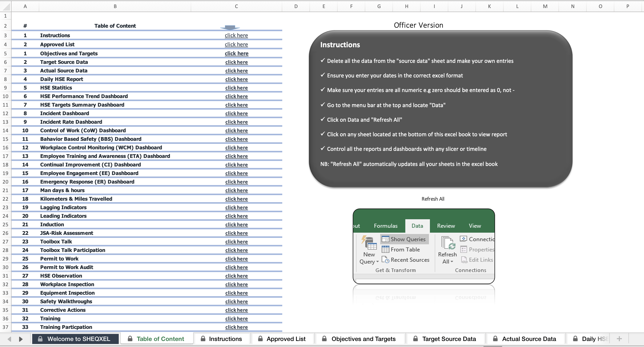Follow click here link for Permit to Work
Image resolution: width=644 pixels, height=347 pixels.
(236, 259)
